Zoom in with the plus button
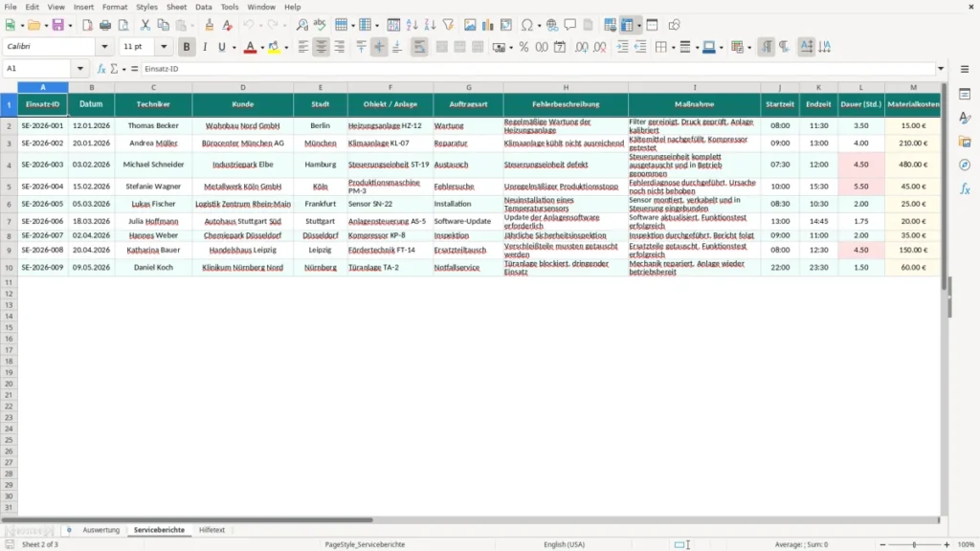 [x=947, y=544]
